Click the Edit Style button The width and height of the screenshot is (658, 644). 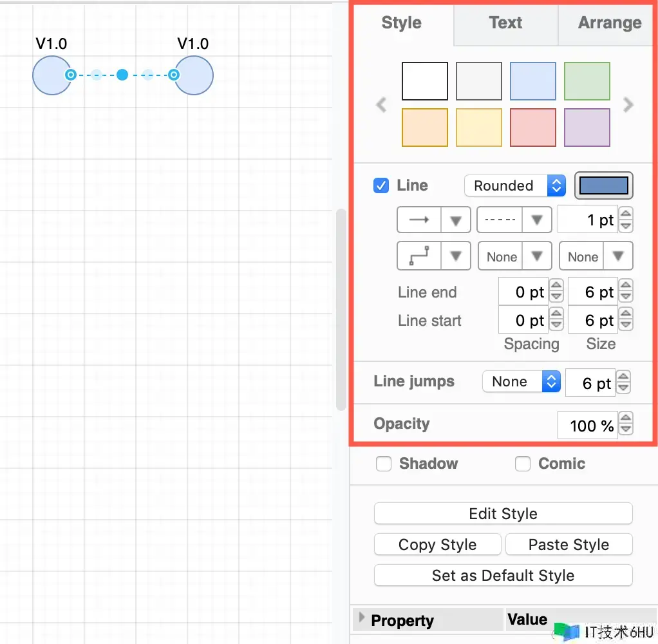pyautogui.click(x=503, y=514)
